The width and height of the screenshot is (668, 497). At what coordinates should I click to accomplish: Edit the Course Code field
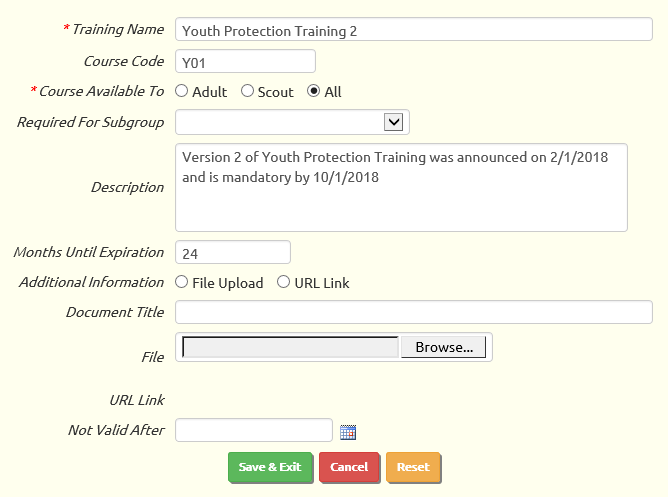coord(245,61)
